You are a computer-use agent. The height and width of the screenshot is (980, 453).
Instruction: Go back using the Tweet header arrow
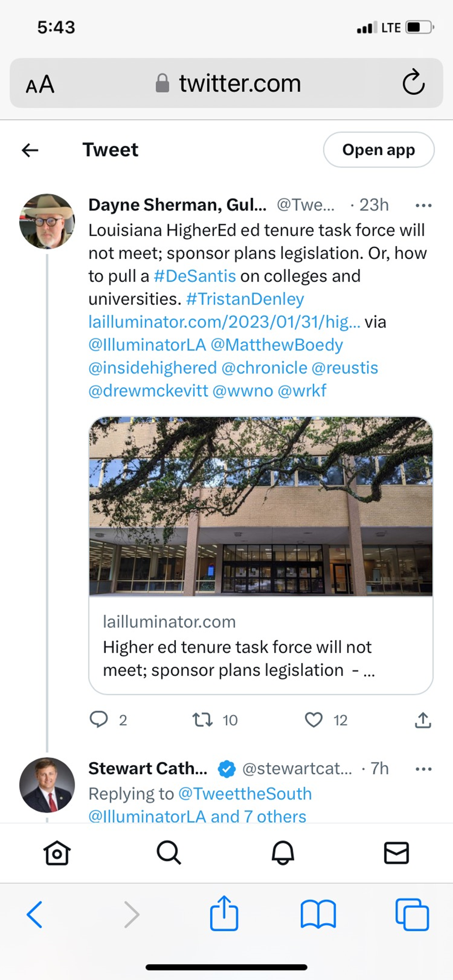30,150
